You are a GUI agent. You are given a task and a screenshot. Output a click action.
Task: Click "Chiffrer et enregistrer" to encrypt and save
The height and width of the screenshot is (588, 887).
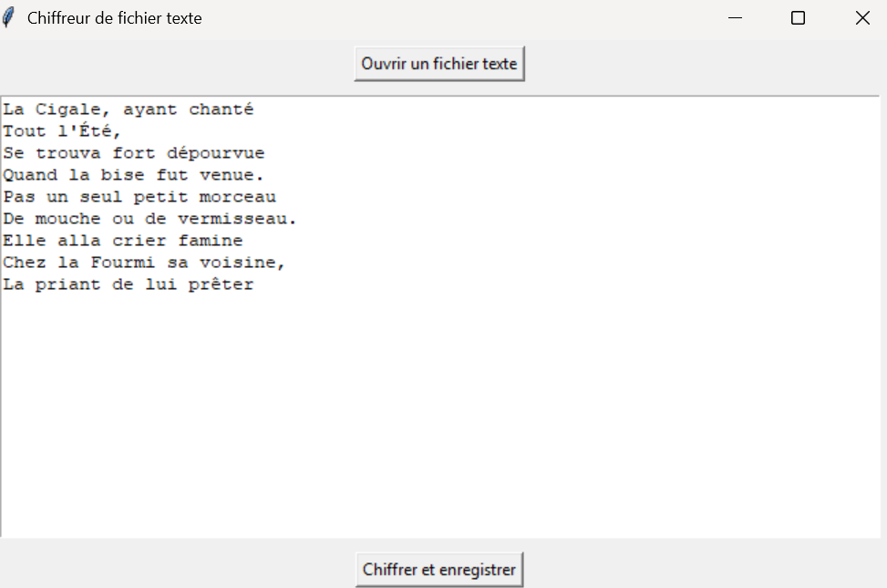tap(439, 570)
